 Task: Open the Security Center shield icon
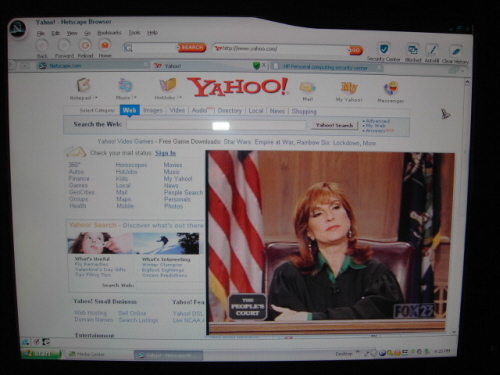(x=384, y=49)
